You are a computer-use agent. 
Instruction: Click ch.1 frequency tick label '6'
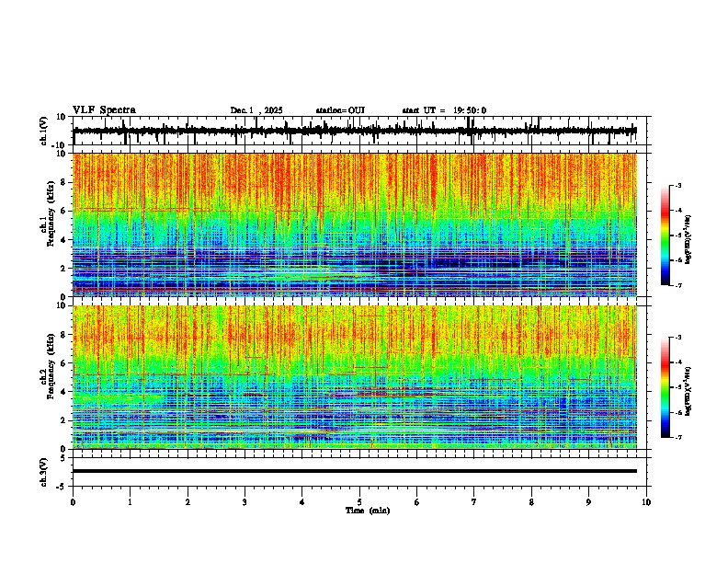pyautogui.click(x=64, y=211)
